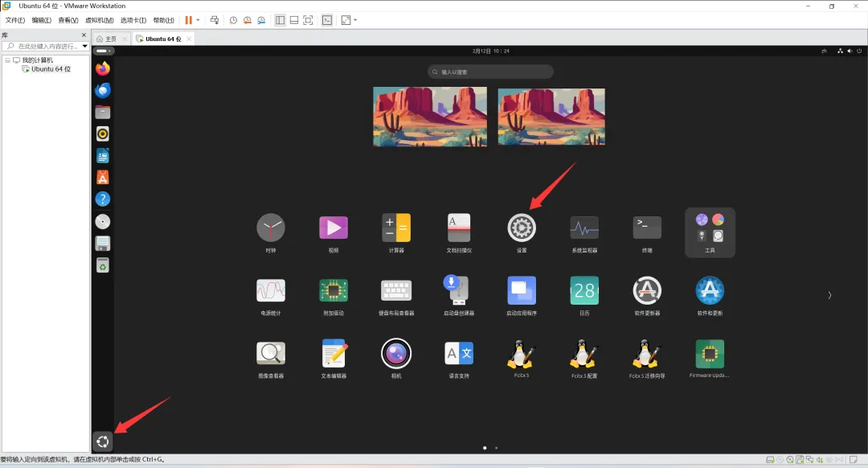
Task: Launch the 软件更新器 software updater
Action: (647, 290)
